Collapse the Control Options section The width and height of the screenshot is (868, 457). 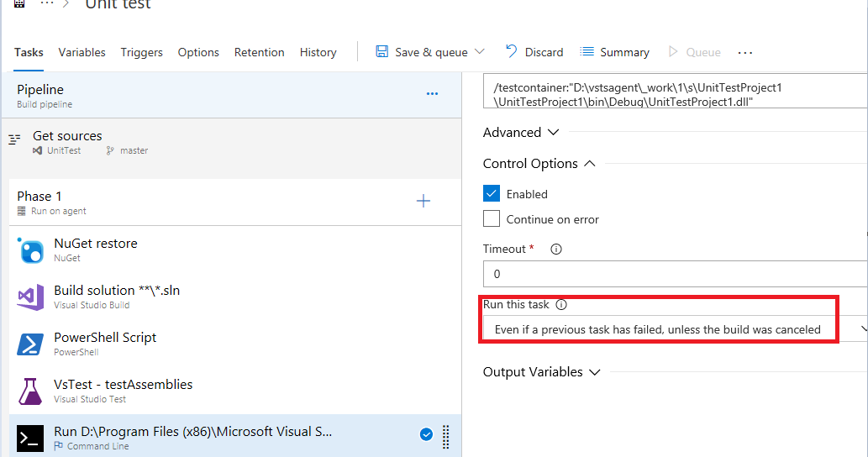click(x=539, y=164)
